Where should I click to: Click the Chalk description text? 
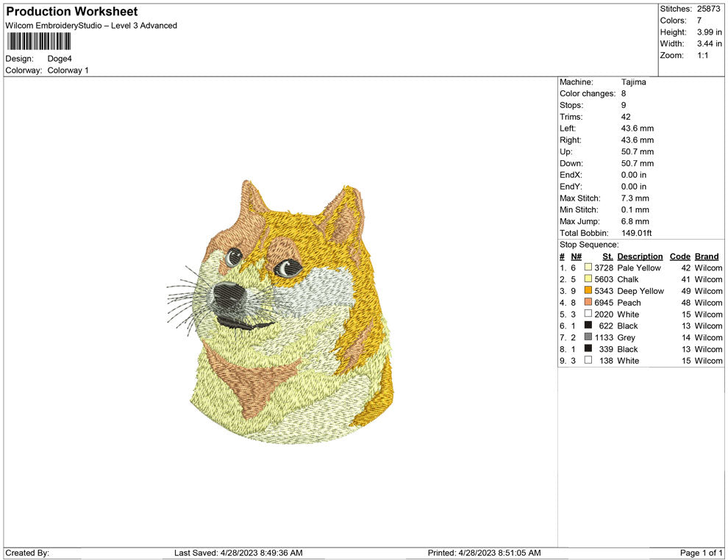coord(628,279)
